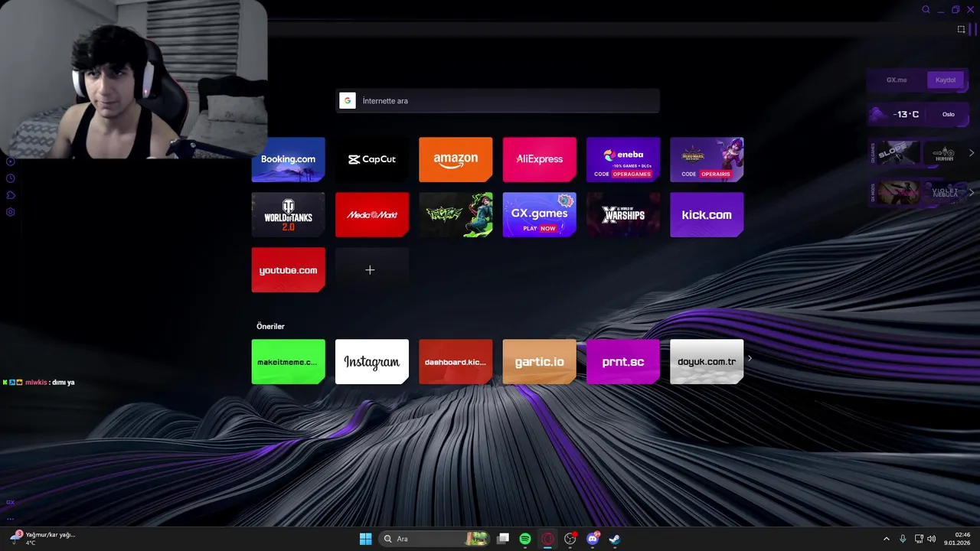Show hidden system tray icons
Screen dimensions: 980x551
pyautogui.click(x=887, y=539)
